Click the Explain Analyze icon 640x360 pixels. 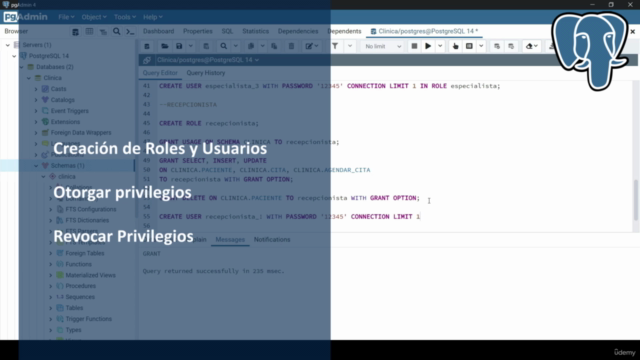tap(469, 46)
